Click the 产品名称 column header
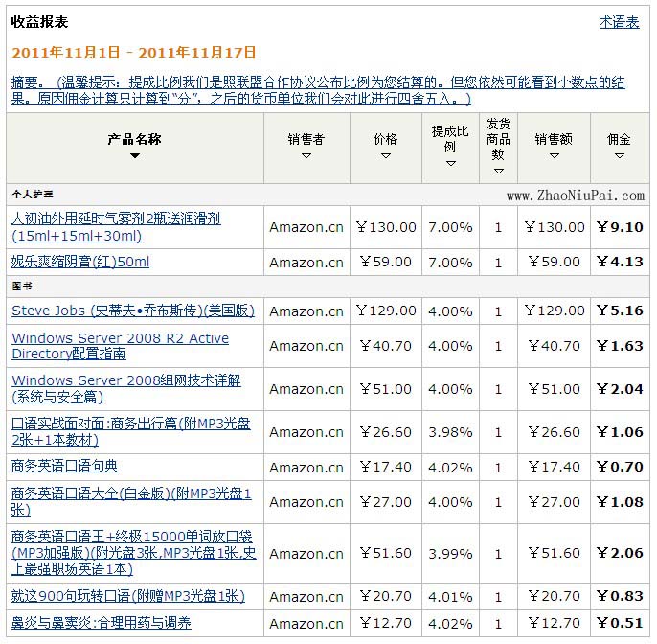The height and width of the screenshot is (644, 657). [134, 139]
